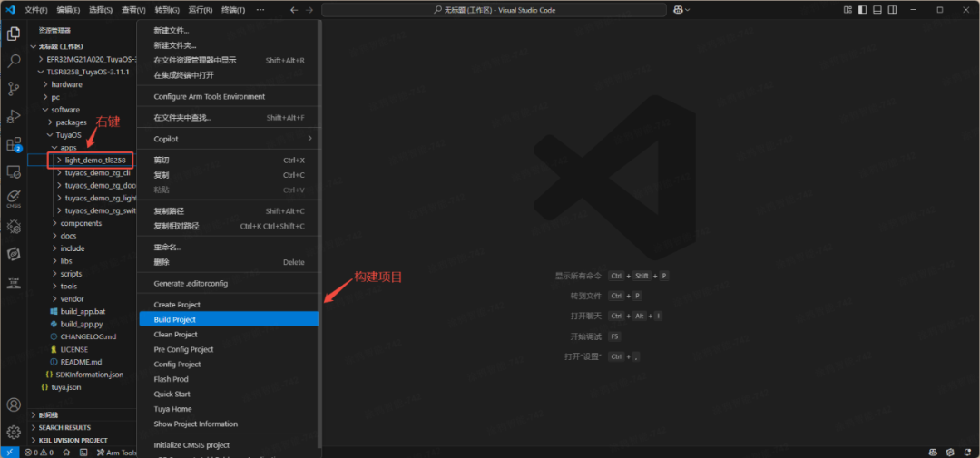Open the 终端(T) menu
The width and height of the screenshot is (980, 458).
click(x=233, y=10)
